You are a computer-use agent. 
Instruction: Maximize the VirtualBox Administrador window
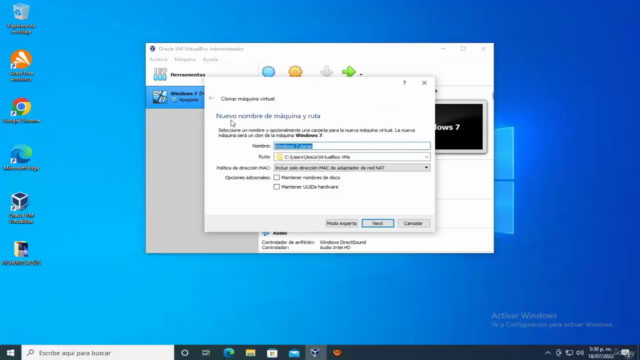pos(463,49)
